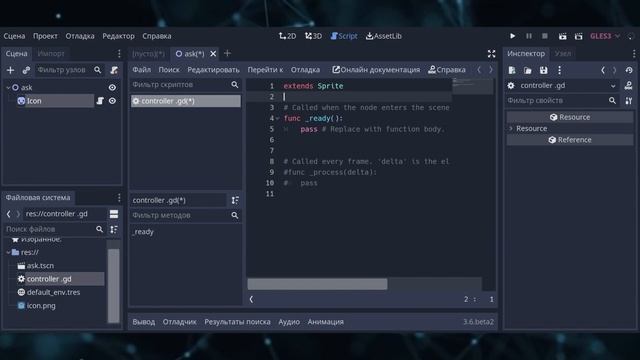This screenshot has height=360, width=640.
Task: Open the Редактировать script menu
Action: [x=213, y=70]
